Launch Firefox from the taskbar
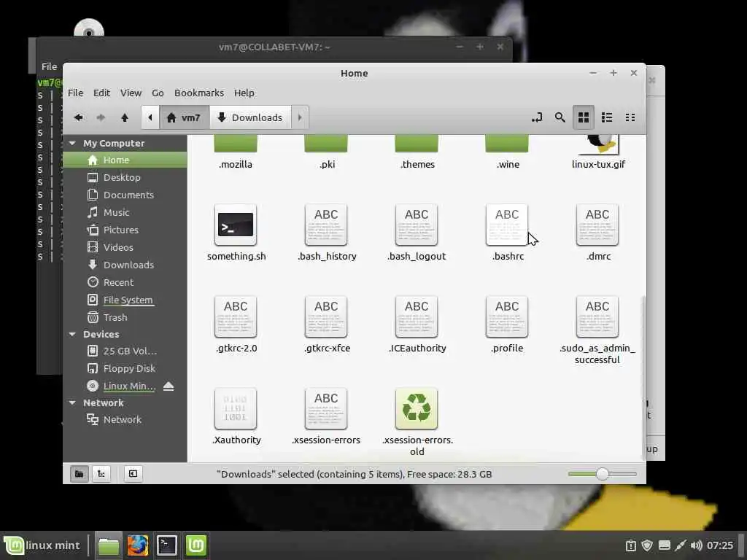 138,545
